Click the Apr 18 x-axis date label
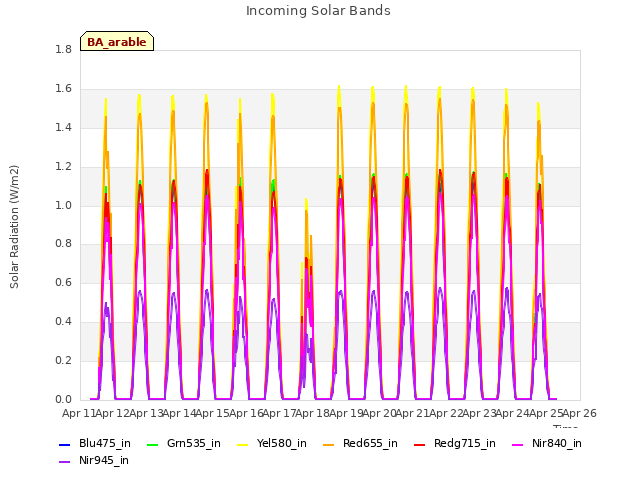 (x=313, y=413)
